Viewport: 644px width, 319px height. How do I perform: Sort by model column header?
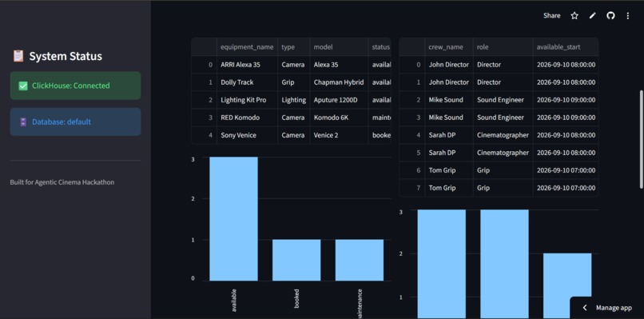click(339, 47)
